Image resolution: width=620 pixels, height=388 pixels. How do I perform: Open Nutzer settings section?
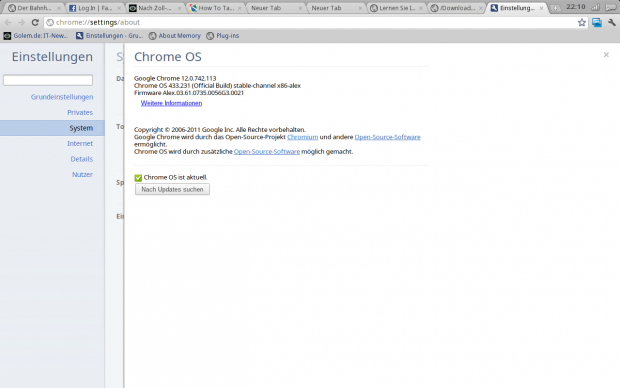82,174
